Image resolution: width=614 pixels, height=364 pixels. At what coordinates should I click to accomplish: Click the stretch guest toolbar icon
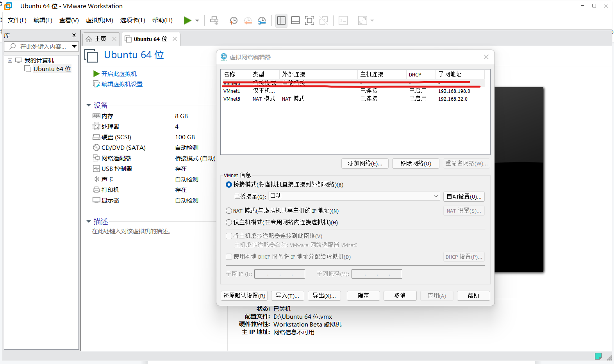coord(362,20)
